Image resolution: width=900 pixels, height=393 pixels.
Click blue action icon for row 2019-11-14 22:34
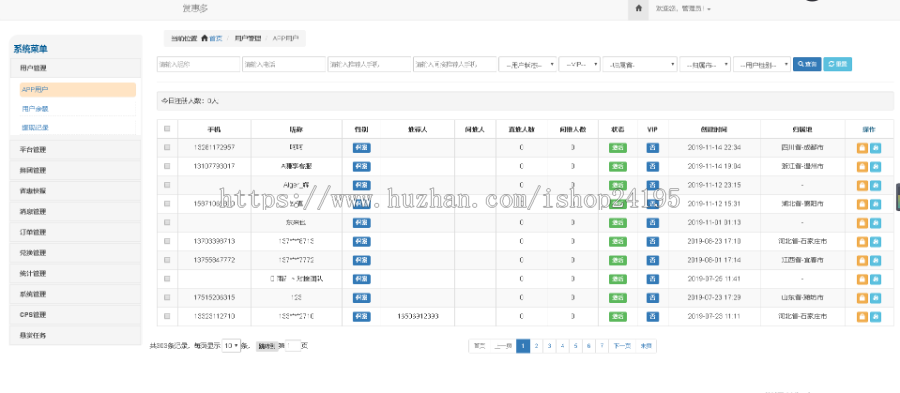(875, 148)
